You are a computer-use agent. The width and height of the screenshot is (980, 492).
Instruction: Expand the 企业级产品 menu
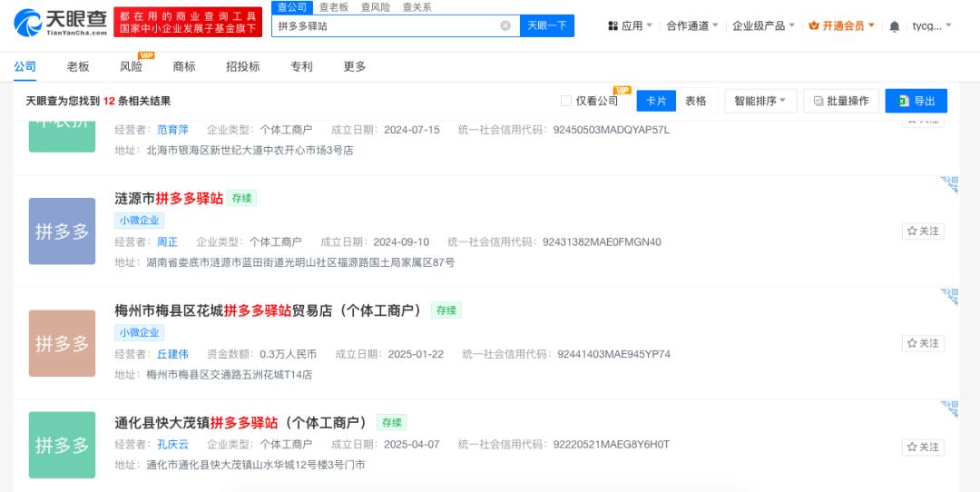[x=764, y=25]
